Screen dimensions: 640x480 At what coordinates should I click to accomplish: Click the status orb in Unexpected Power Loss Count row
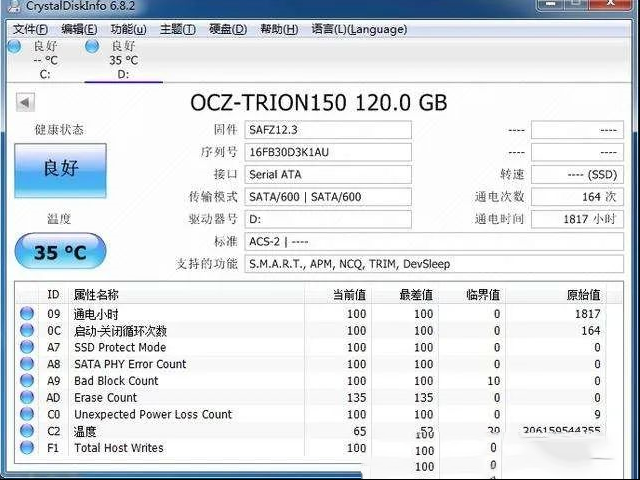[27, 414]
